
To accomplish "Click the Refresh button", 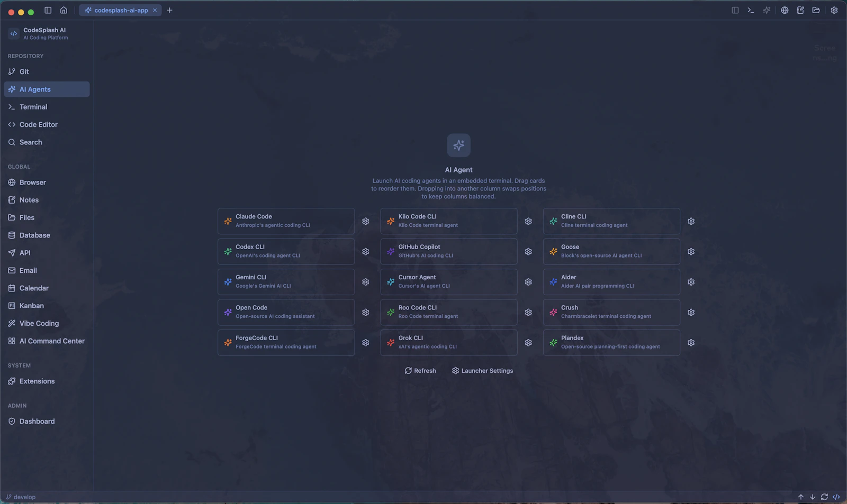I will tap(420, 371).
